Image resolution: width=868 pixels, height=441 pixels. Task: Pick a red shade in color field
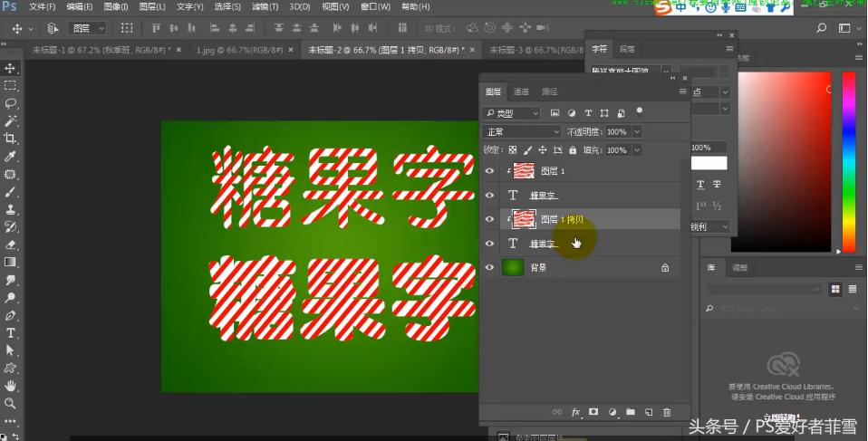pyautogui.click(x=781, y=161)
